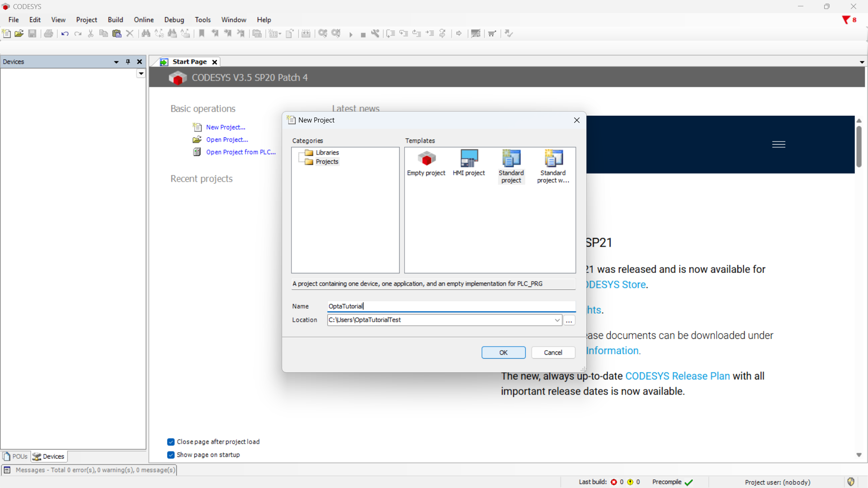Toggle pin on Devices panel
The image size is (868, 488).
128,62
